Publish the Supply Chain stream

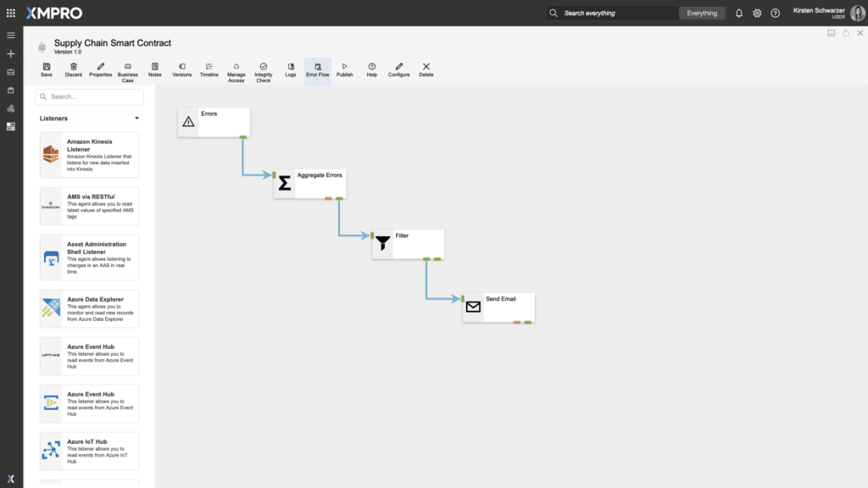point(344,69)
